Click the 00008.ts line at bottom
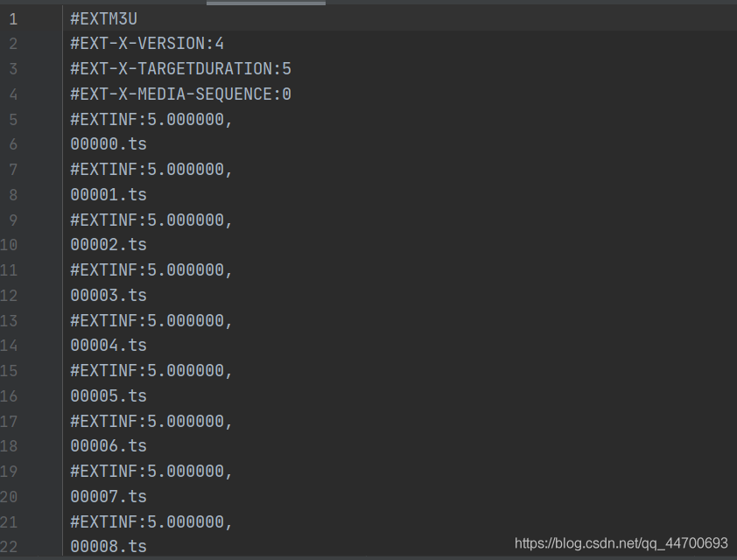The image size is (737, 560). (x=109, y=546)
